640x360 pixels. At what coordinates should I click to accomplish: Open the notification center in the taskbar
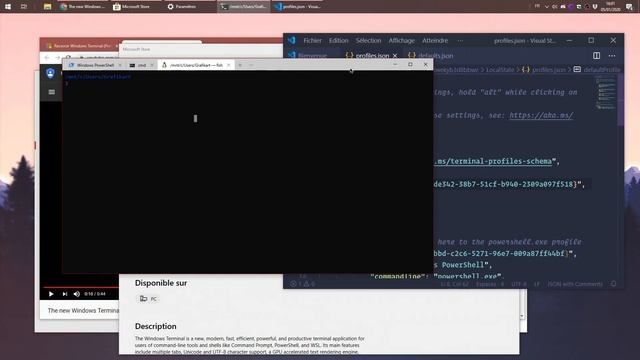pos(629,7)
